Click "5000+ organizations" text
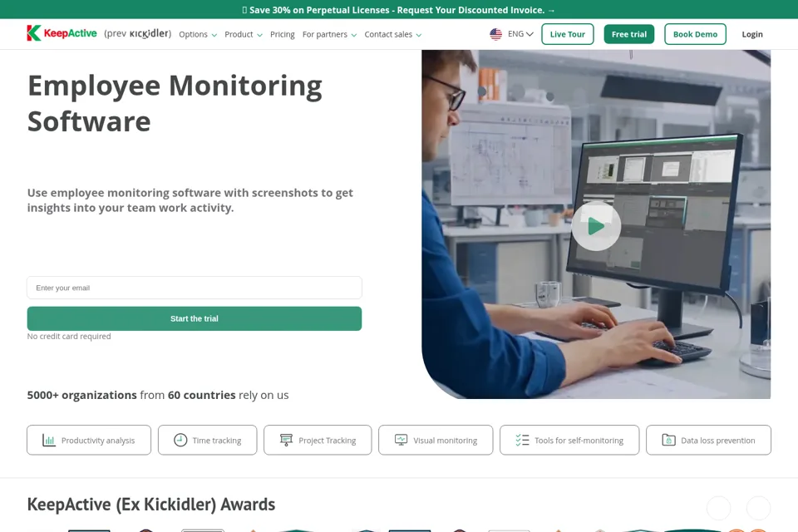The image size is (798, 532). 82,395
